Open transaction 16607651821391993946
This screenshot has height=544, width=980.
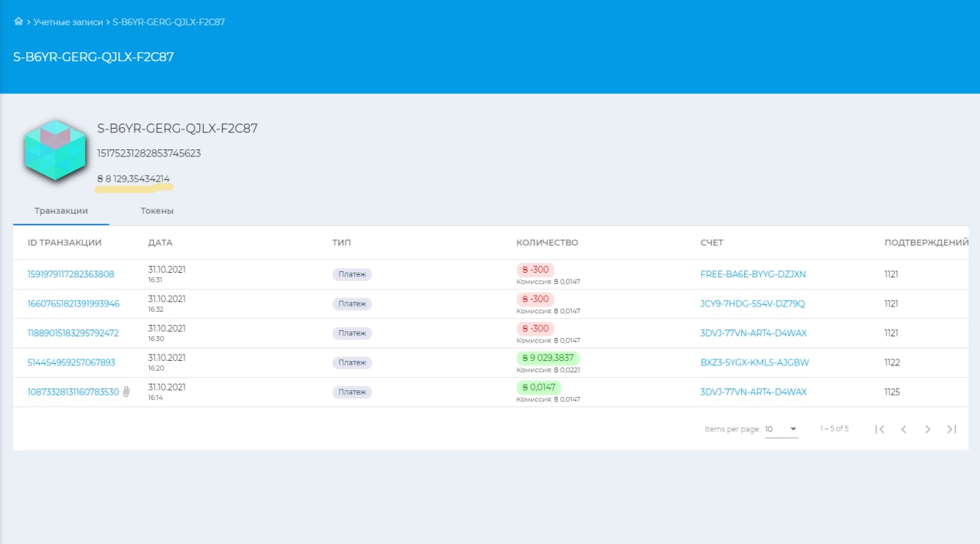tap(73, 303)
